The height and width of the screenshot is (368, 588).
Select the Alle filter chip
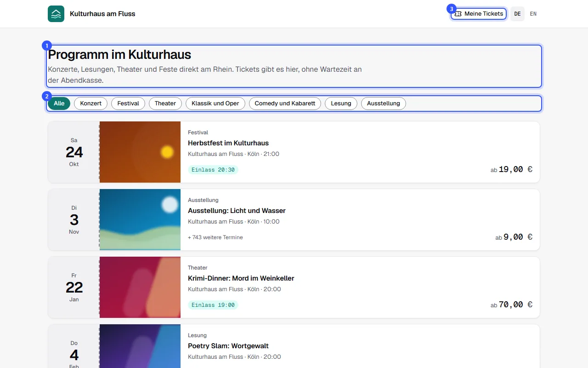[x=59, y=103]
